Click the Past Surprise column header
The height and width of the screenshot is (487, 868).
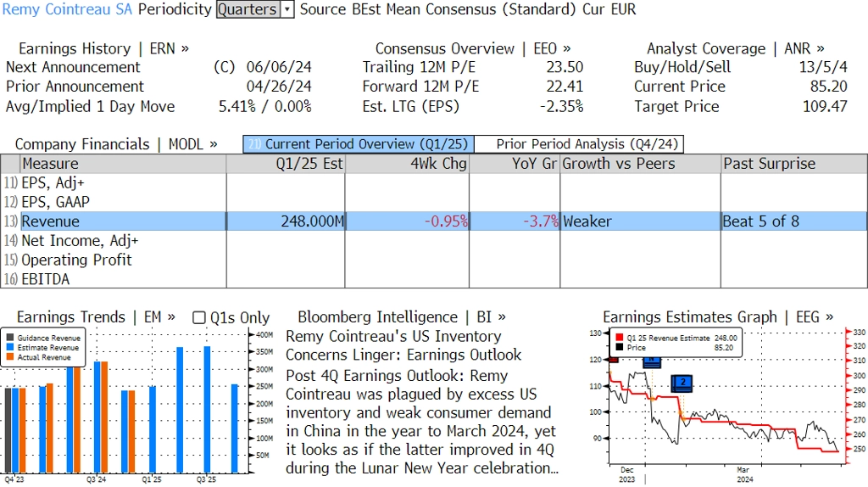(x=793, y=164)
